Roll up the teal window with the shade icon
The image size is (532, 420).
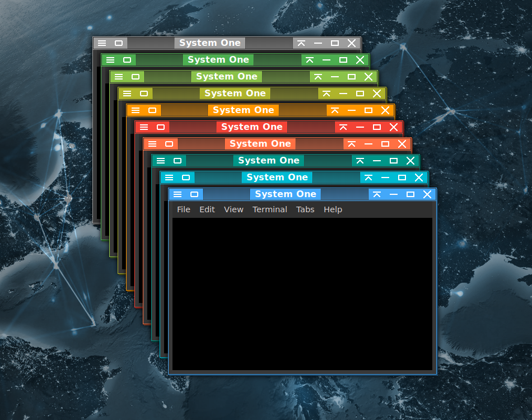pos(360,161)
